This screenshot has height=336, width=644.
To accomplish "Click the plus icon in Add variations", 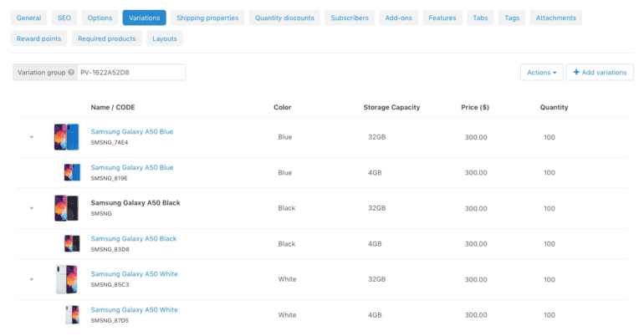I will coord(576,72).
